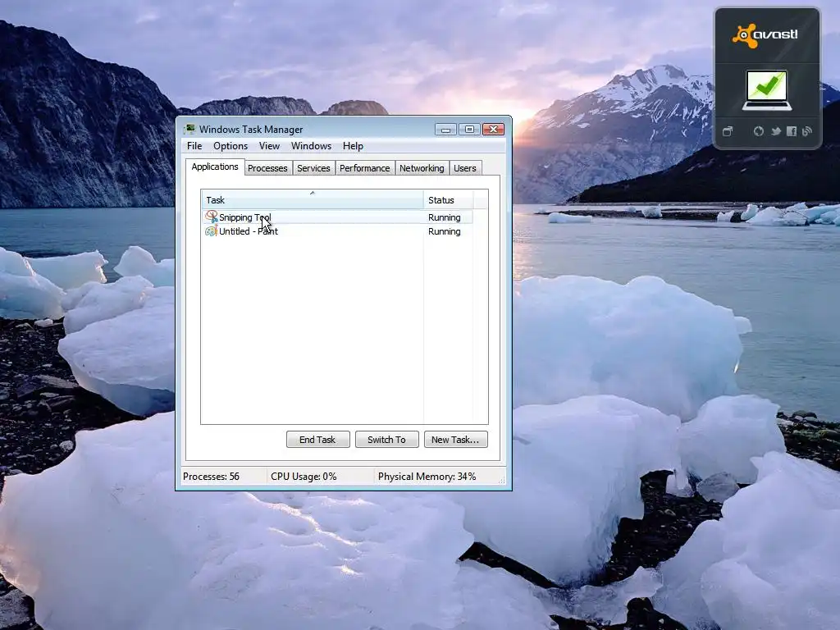Viewport: 840px width, 630px height.
Task: Click the Untitled - Paint palette icon
Action: [x=211, y=231]
